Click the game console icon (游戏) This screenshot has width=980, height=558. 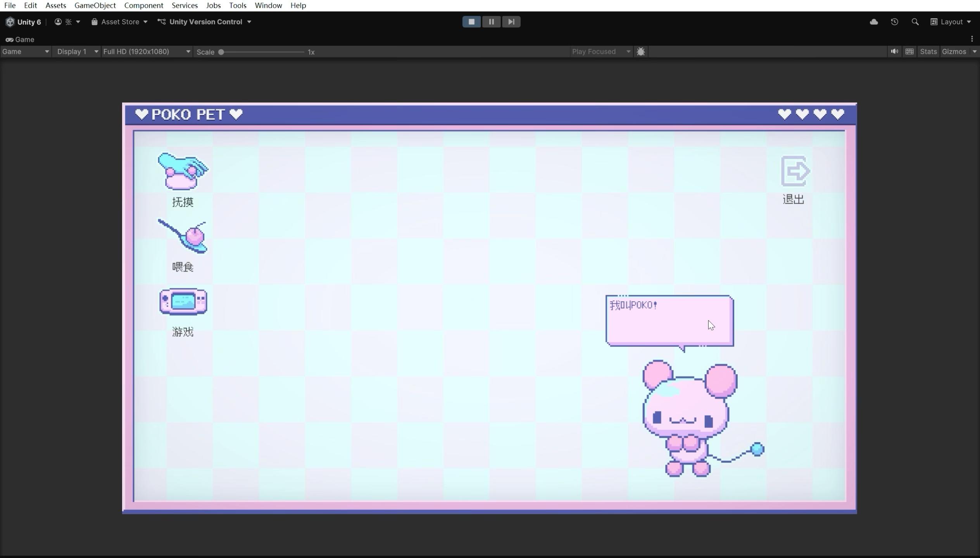tap(183, 301)
